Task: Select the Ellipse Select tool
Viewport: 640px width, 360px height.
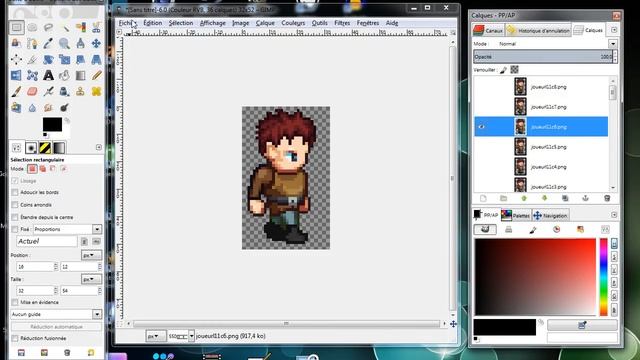Action: (32, 27)
